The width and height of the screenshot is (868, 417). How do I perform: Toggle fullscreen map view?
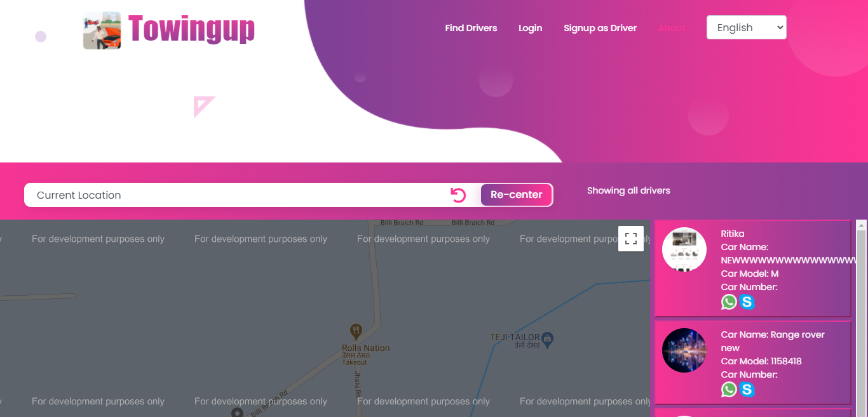(x=631, y=239)
